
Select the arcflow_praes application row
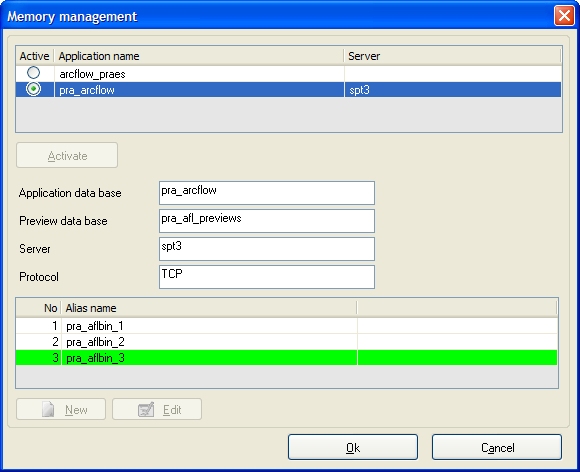pos(289,74)
